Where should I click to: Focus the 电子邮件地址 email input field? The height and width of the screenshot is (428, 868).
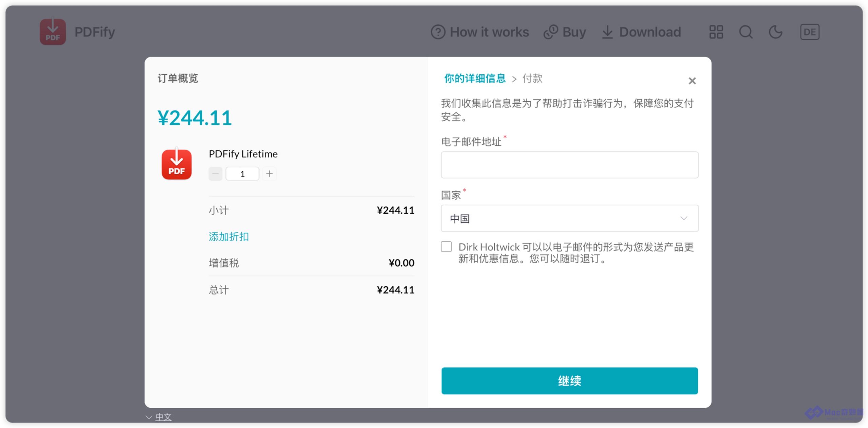click(569, 165)
